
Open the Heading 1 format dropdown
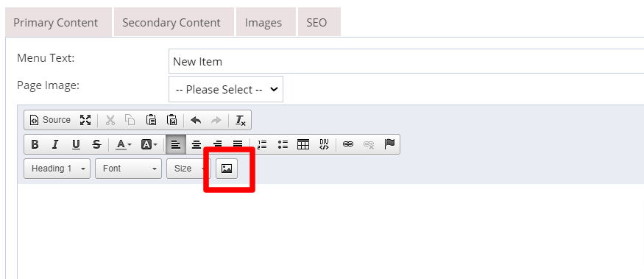click(x=57, y=169)
